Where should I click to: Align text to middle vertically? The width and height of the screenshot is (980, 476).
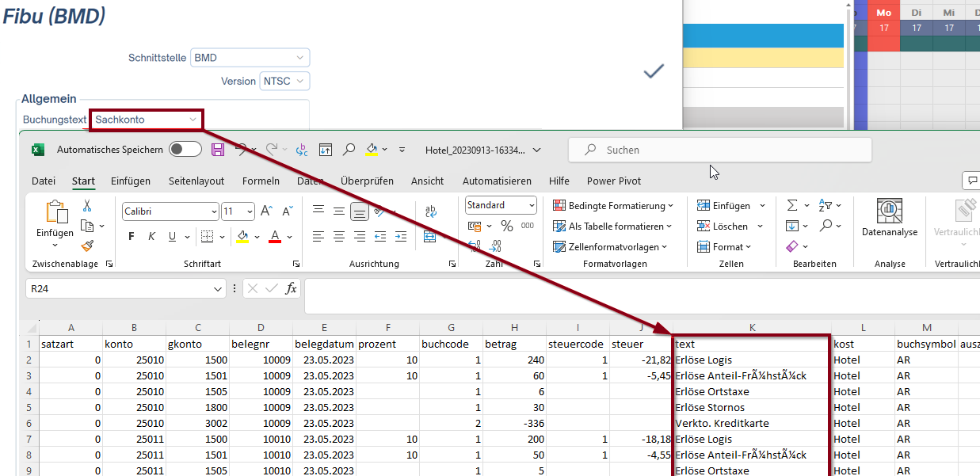pos(338,211)
